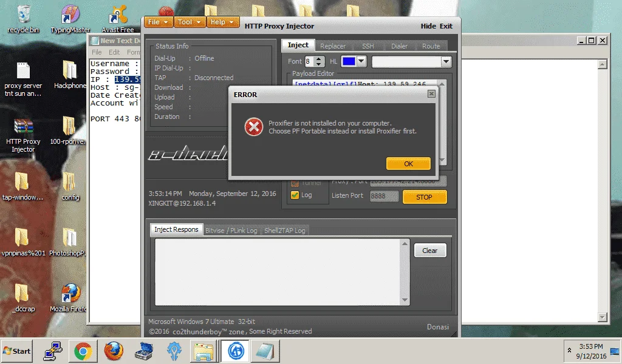Switch to the SSH tab
This screenshot has width=622, height=364.
coord(367,46)
